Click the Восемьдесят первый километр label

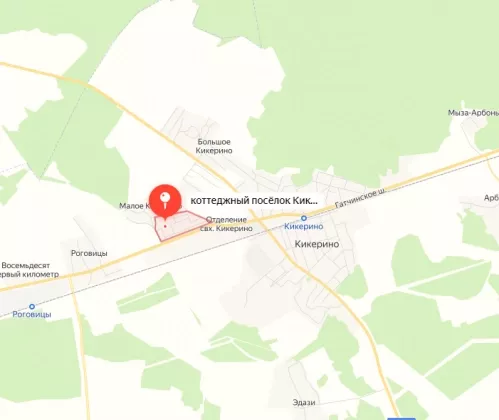pos(29,270)
